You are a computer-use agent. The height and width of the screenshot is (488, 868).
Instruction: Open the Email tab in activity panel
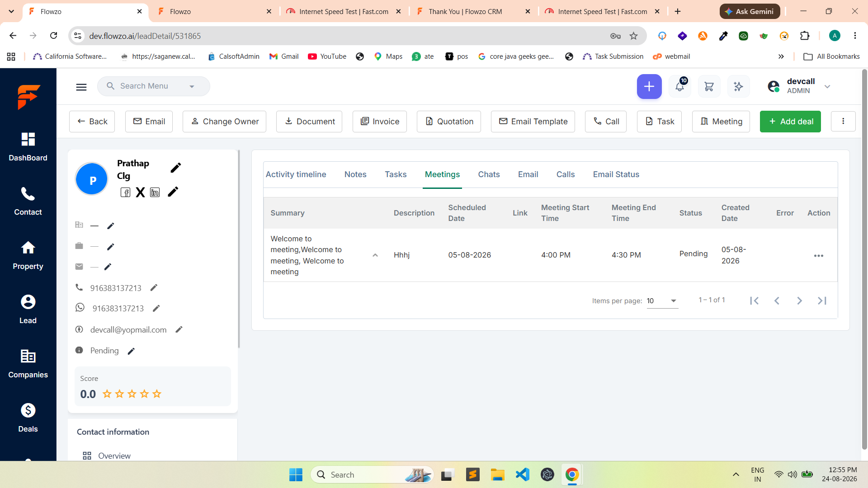(528, 174)
